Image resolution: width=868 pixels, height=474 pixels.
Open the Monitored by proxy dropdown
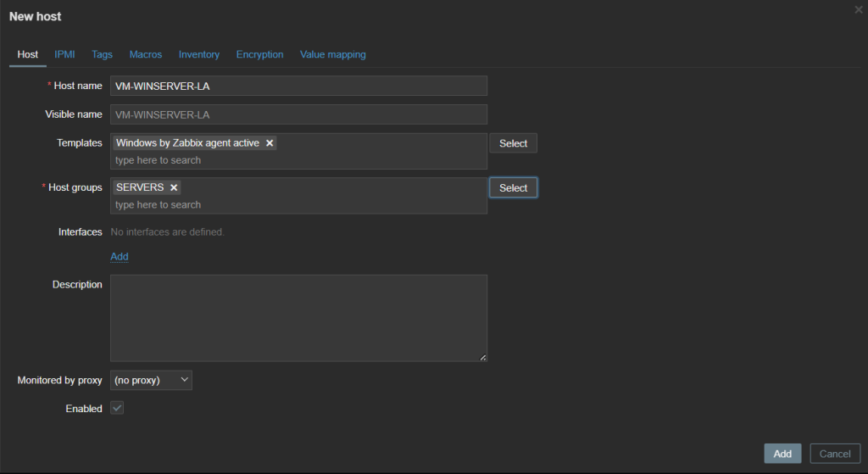tap(151, 380)
